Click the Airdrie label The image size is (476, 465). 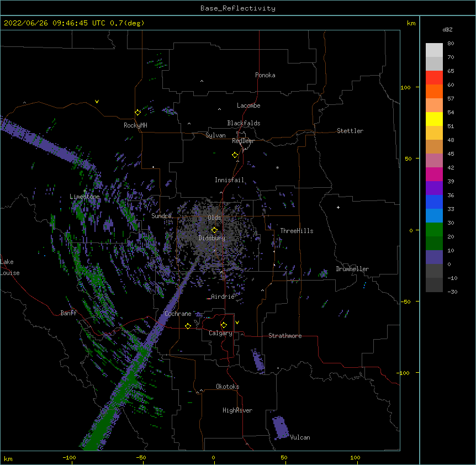point(223,297)
